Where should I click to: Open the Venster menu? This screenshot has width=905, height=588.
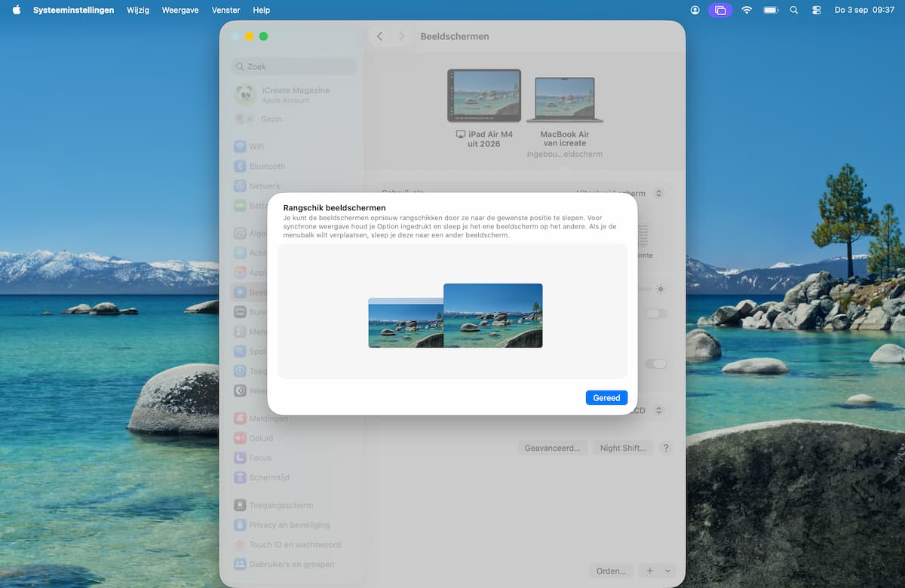click(x=226, y=10)
